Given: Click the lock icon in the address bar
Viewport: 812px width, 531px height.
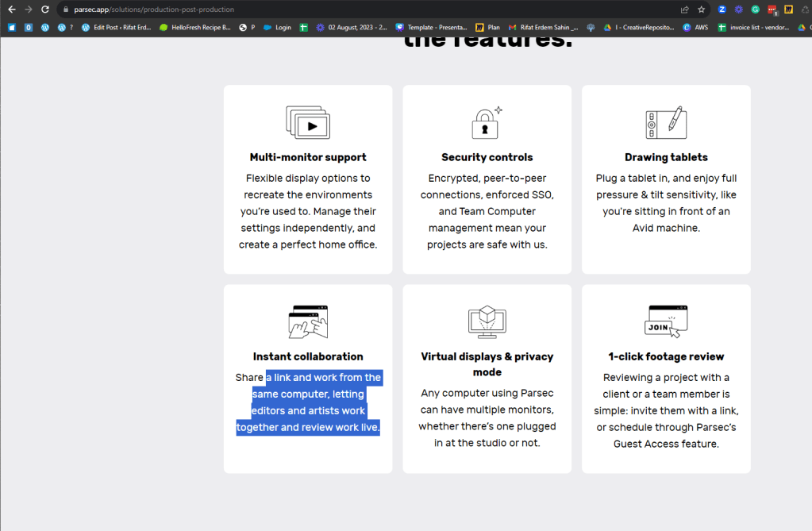Looking at the screenshot, I should [x=66, y=10].
